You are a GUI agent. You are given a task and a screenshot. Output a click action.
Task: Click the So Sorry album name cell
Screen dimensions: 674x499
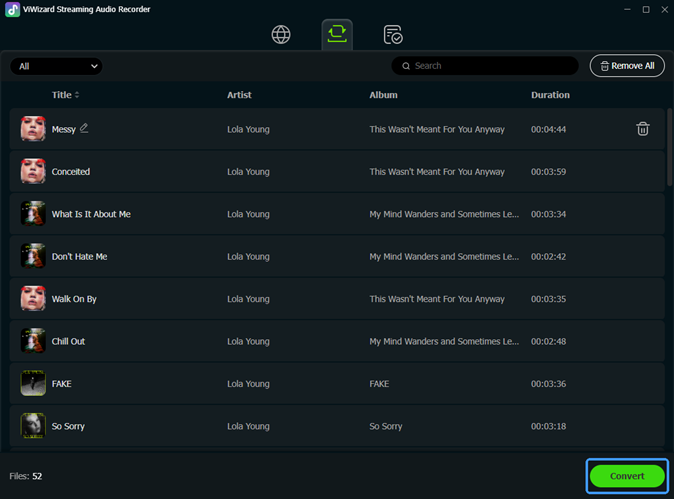[x=386, y=426]
